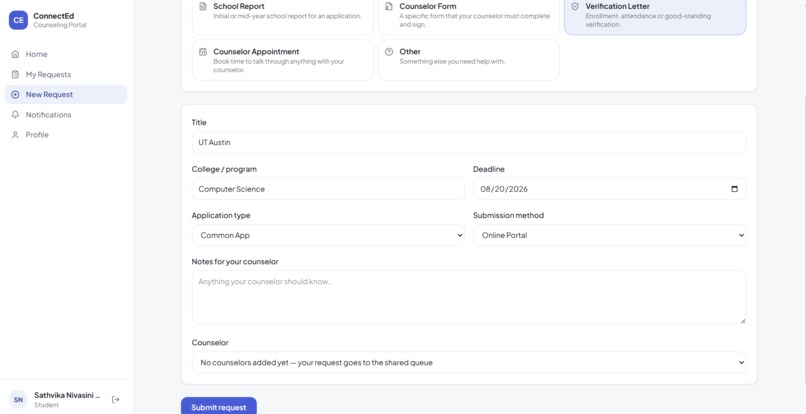Click the Title field label

199,122
